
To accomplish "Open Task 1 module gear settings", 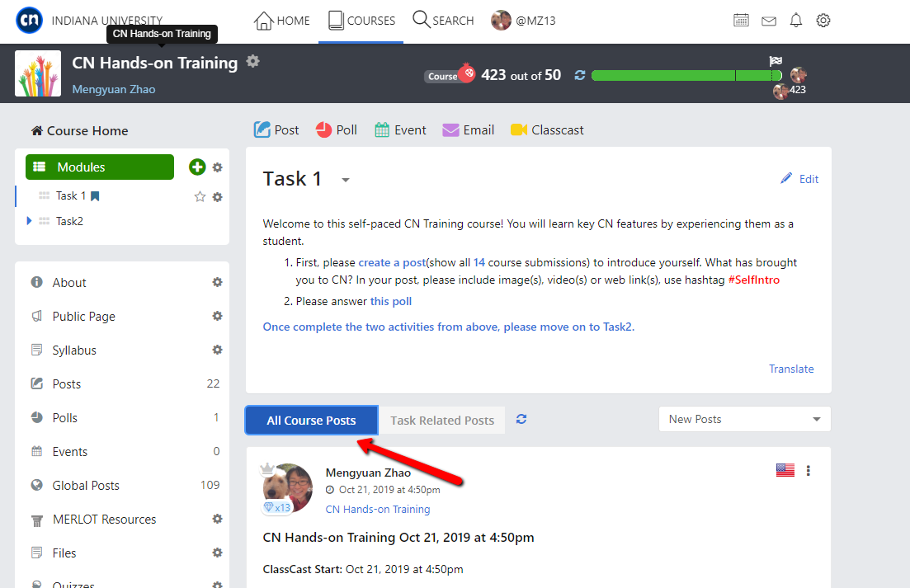I will click(218, 197).
